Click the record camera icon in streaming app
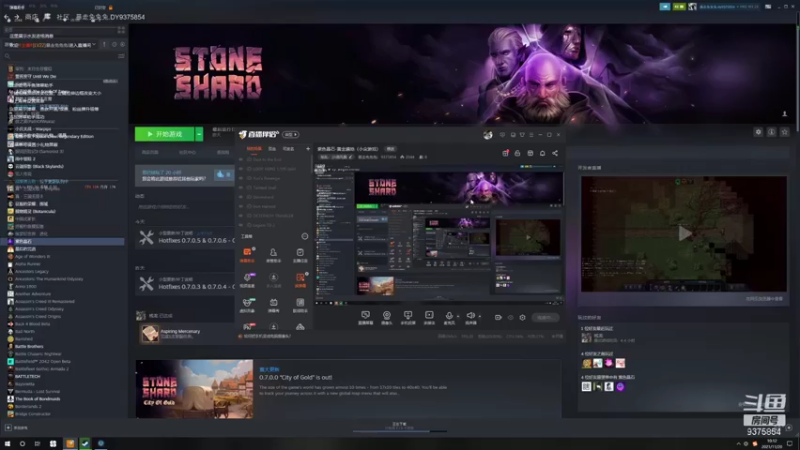800x450 pixels. tap(498, 317)
